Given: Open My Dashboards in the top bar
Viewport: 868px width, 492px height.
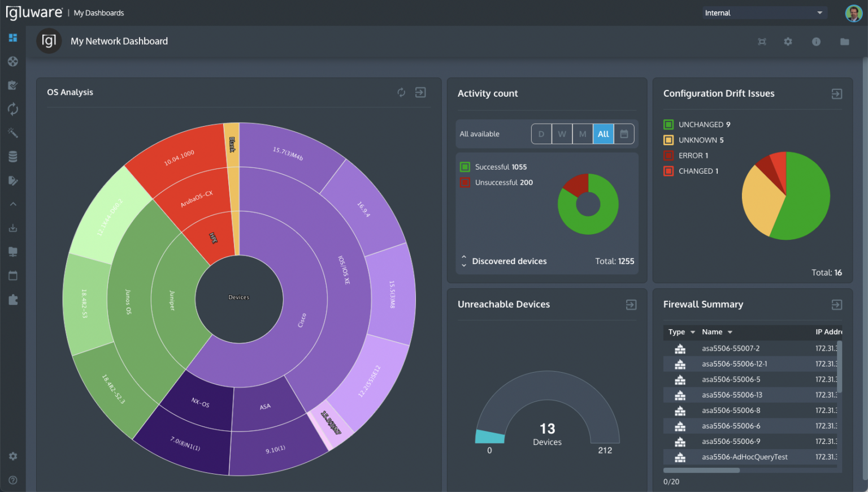Looking at the screenshot, I should click(98, 12).
